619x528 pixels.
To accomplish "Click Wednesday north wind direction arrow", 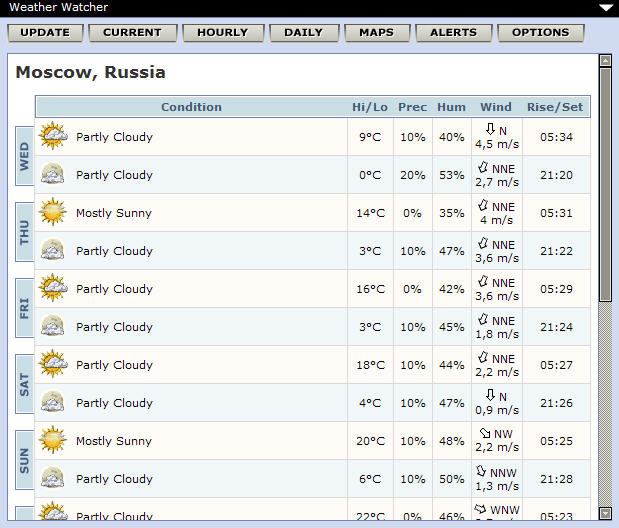I will coord(490,129).
